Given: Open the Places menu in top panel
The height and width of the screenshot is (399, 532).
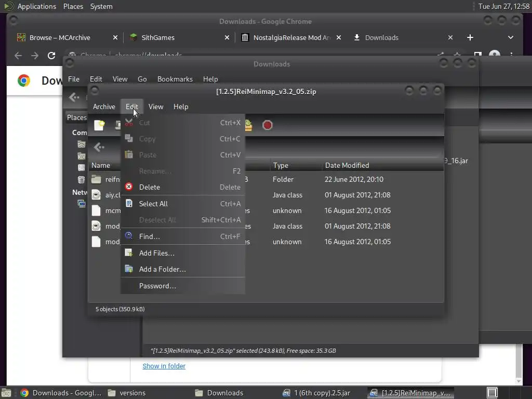Looking at the screenshot, I should (73, 6).
